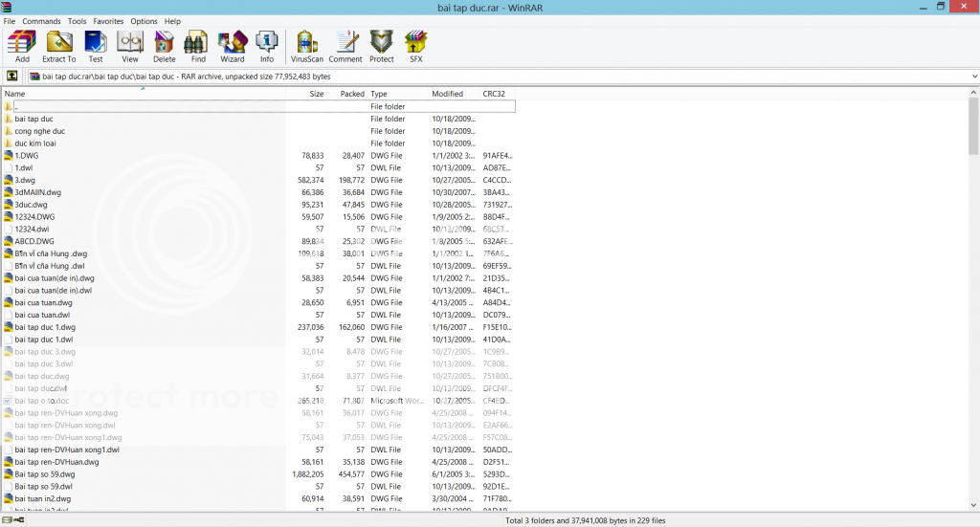Sort list by Size column
The height and width of the screenshot is (527, 980).
pyautogui.click(x=316, y=94)
